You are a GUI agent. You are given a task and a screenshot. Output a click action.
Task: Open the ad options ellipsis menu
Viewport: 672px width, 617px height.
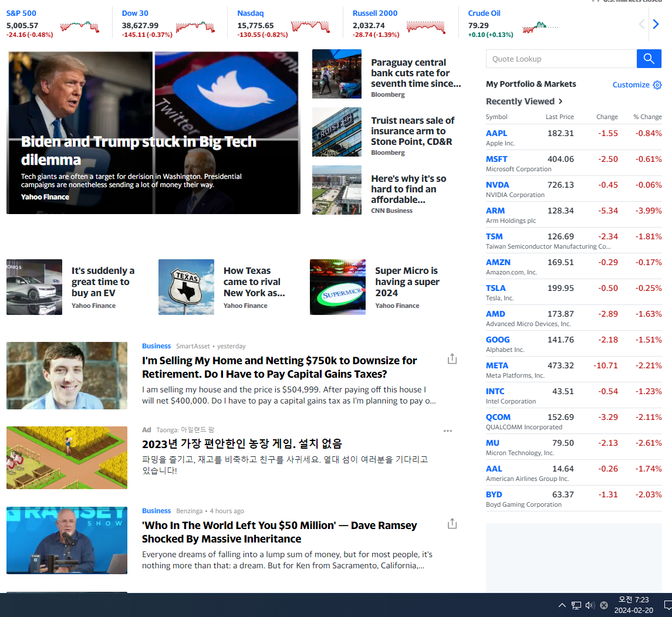(448, 430)
